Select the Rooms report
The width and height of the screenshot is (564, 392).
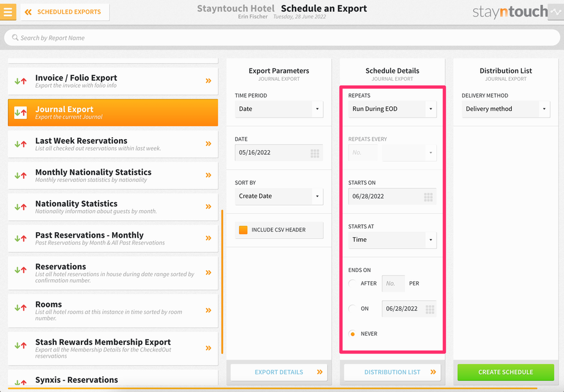pyautogui.click(x=113, y=311)
